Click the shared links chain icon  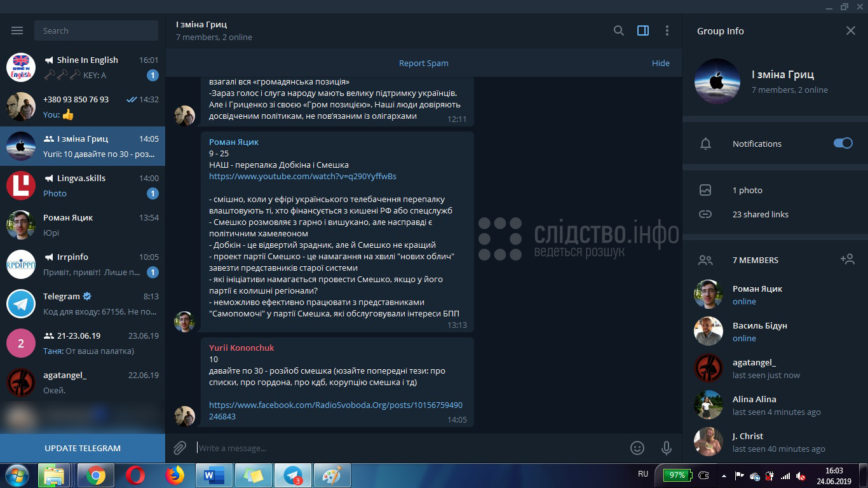pyautogui.click(x=705, y=214)
